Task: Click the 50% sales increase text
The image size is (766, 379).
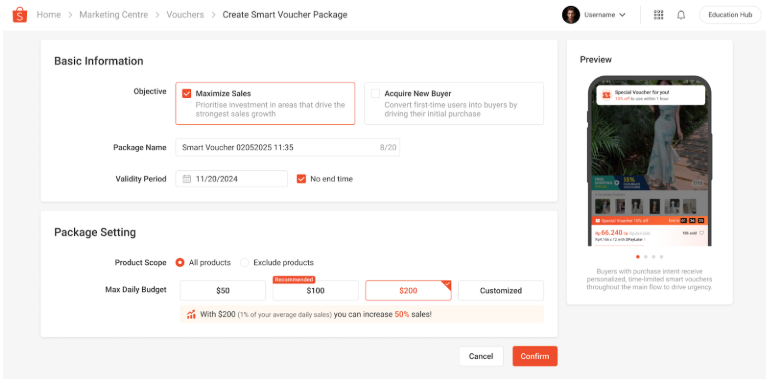Action: 402,315
